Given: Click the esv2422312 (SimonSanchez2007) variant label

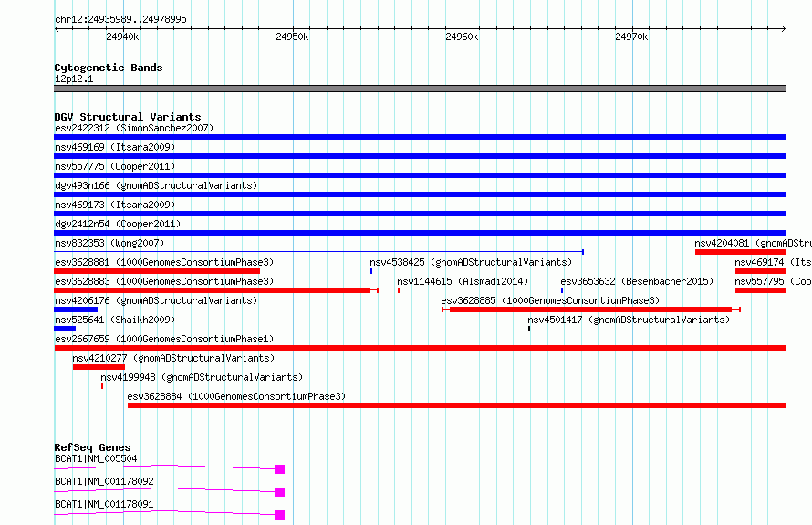Looking at the screenshot, I should tap(133, 128).
